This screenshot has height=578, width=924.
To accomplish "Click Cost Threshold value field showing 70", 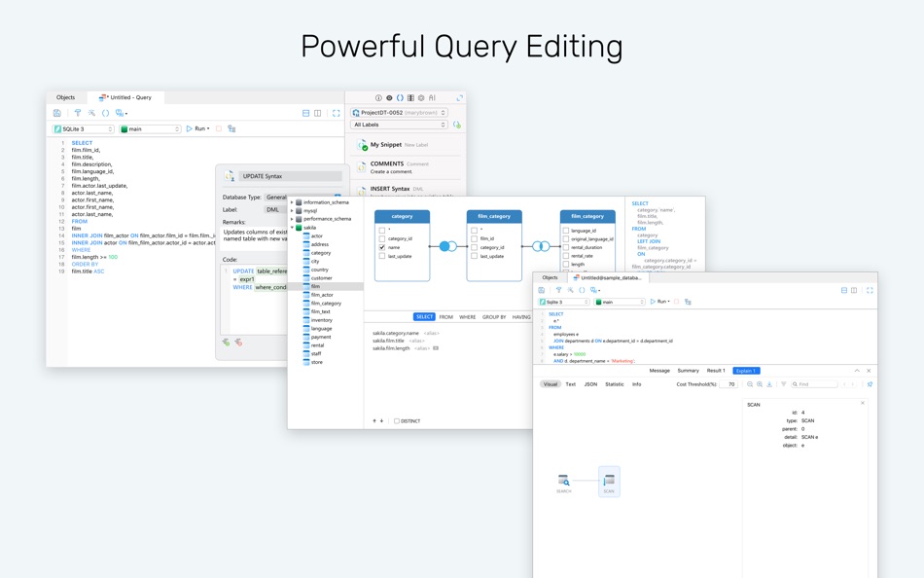I will (729, 384).
